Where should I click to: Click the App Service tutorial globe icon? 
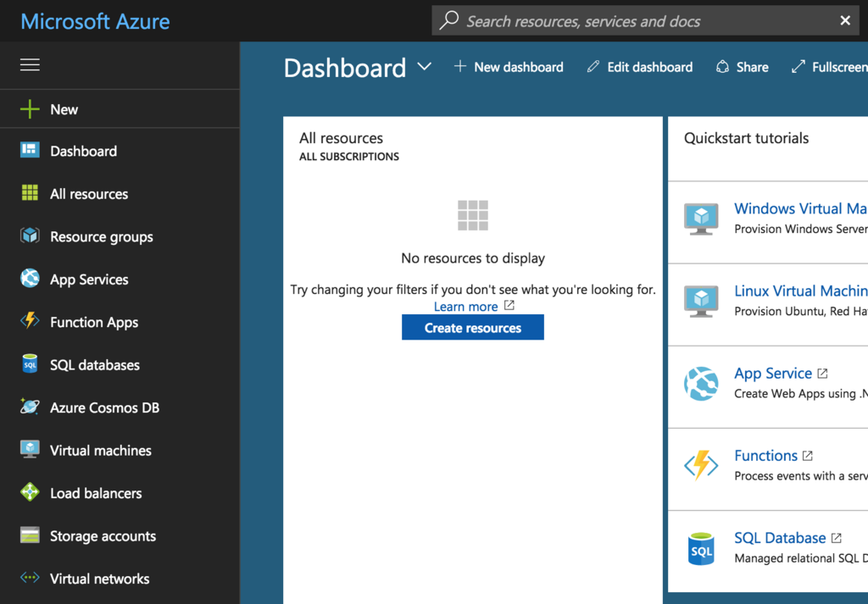click(701, 383)
